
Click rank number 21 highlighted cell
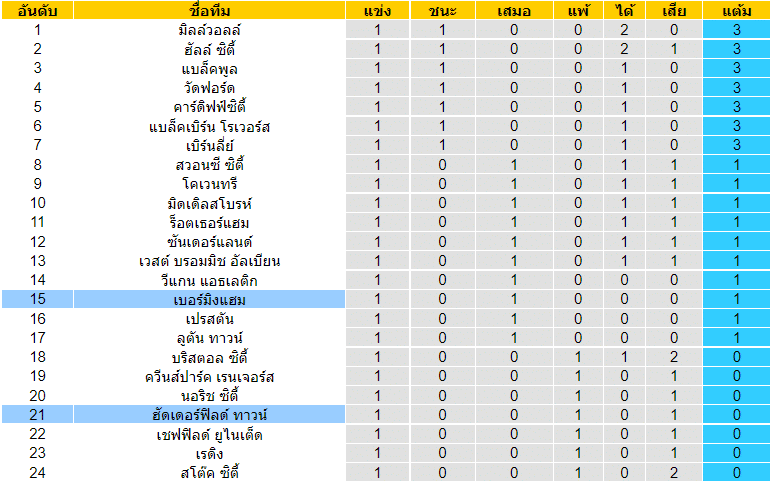[x=37, y=415]
